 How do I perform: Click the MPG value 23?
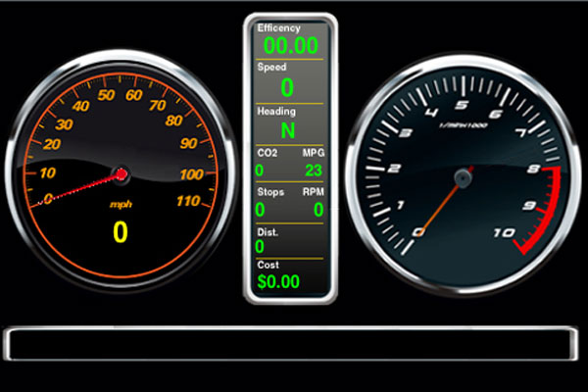coord(314,170)
